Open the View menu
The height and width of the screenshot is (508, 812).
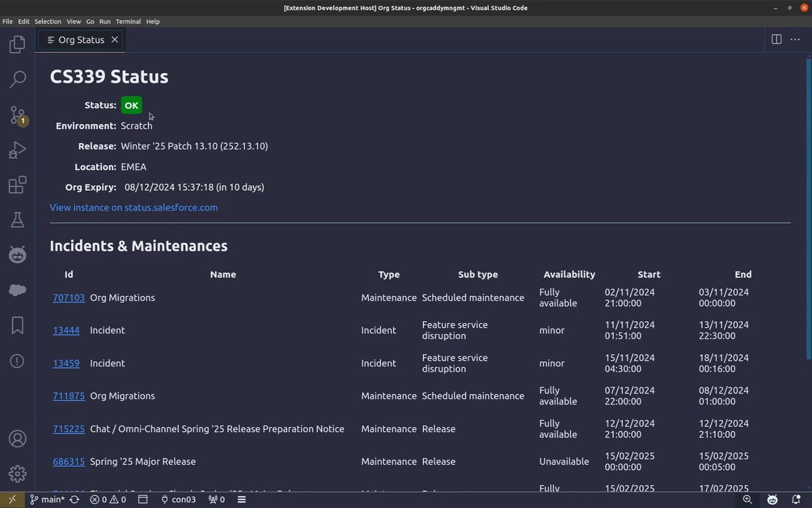(x=74, y=22)
